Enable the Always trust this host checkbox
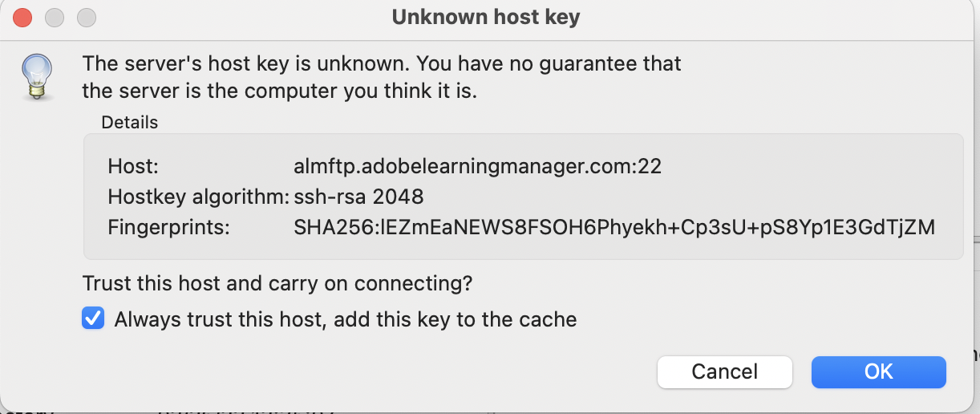Viewport: 980px width, 414px height. pyautogui.click(x=93, y=319)
